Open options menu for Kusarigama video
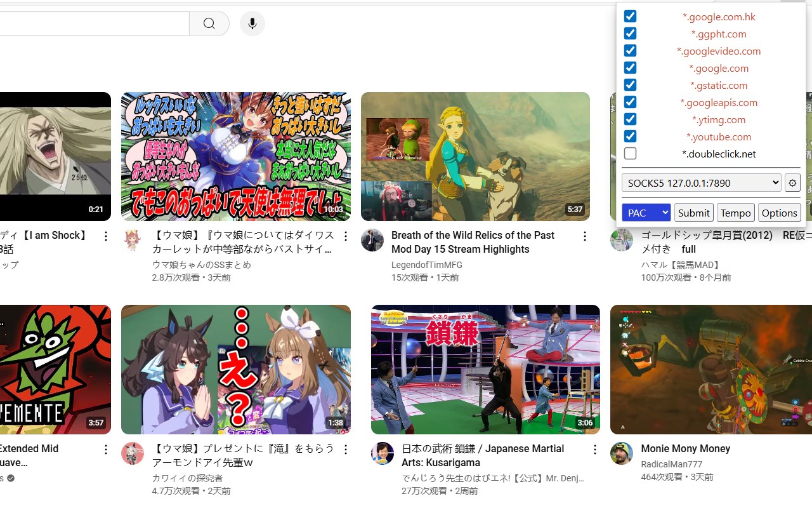812x508 pixels. point(595,450)
